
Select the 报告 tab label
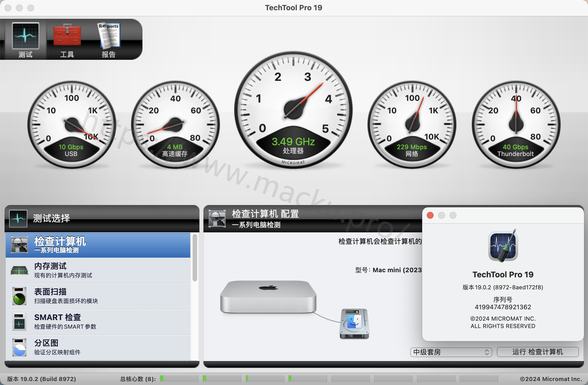(x=109, y=54)
